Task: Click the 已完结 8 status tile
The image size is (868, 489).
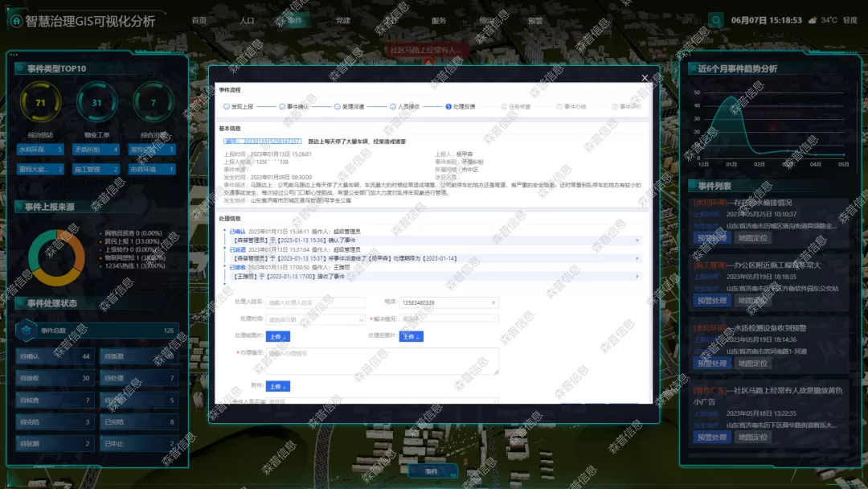Action: 140,422
